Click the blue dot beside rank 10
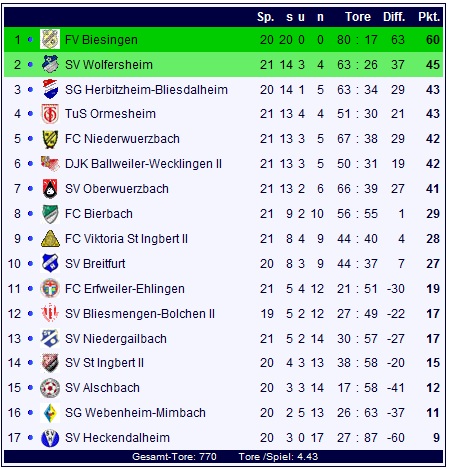 [30, 263]
